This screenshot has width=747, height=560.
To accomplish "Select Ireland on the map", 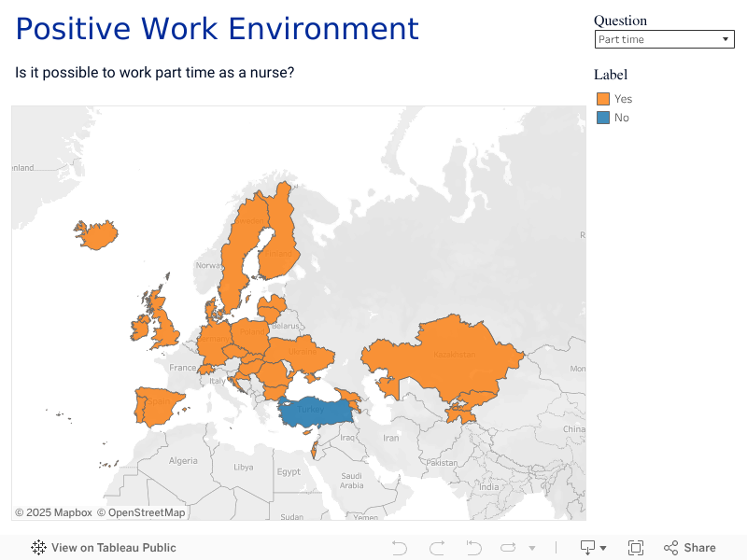I will pos(139,329).
